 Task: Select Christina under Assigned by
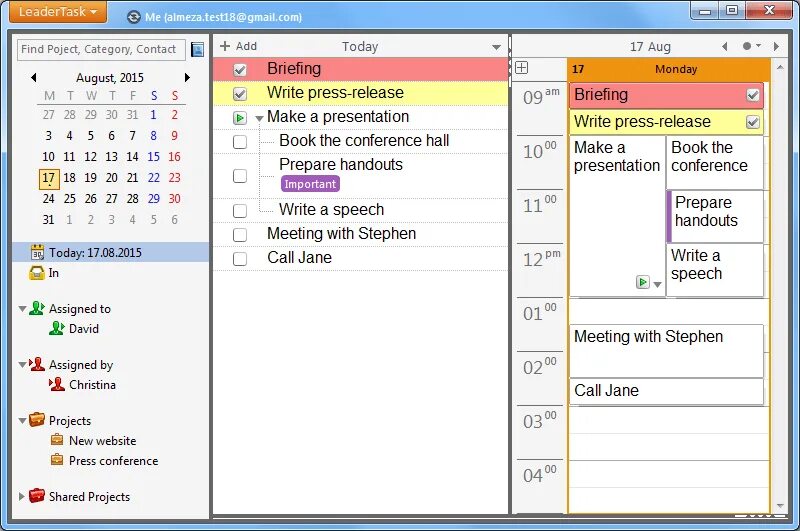(x=92, y=385)
